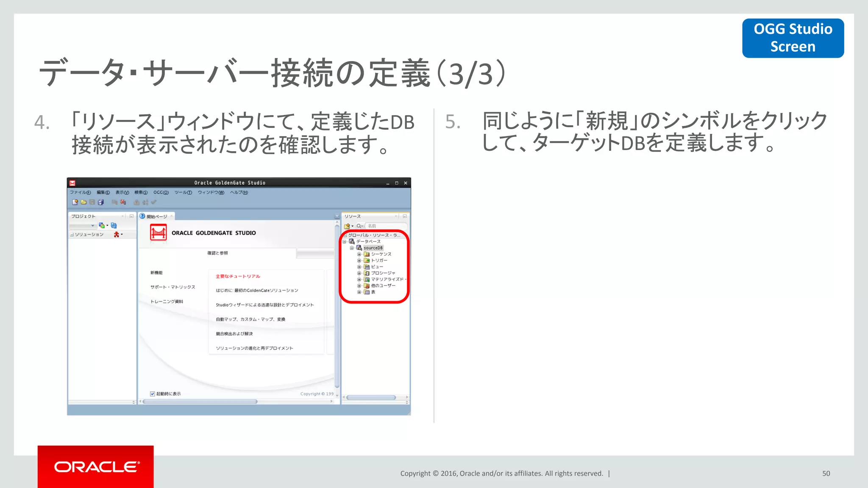Click the プロシージャ folder icon
868x488 pixels.
(367, 273)
